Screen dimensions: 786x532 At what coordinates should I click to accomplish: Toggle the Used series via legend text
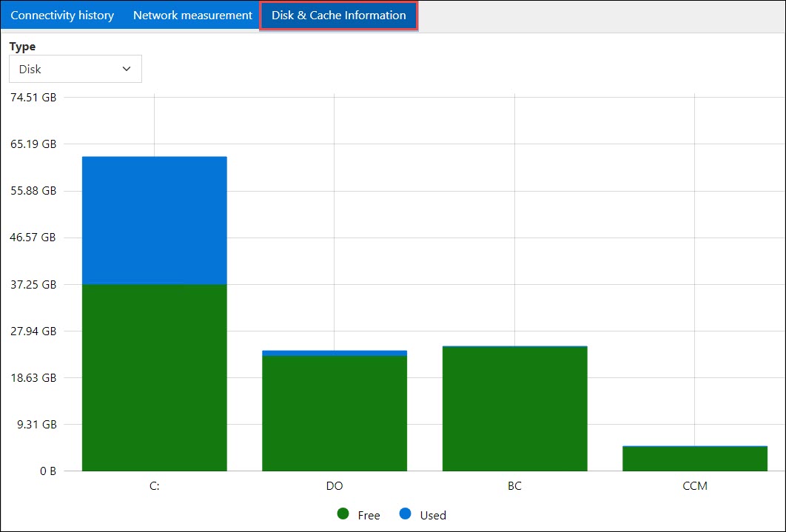click(x=433, y=515)
